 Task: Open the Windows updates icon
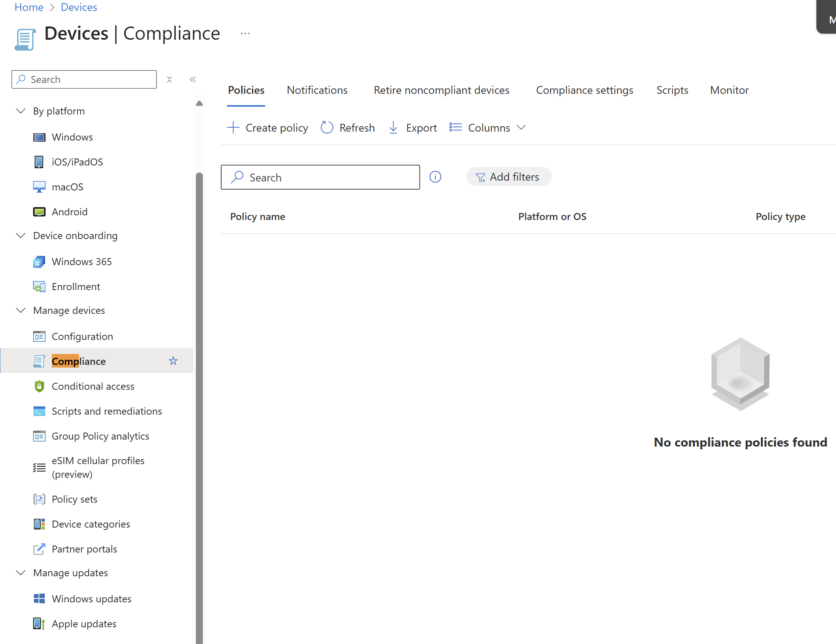click(x=39, y=599)
